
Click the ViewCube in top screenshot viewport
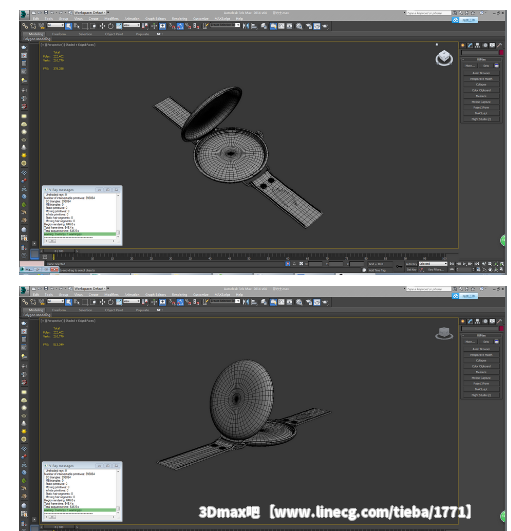[444, 58]
